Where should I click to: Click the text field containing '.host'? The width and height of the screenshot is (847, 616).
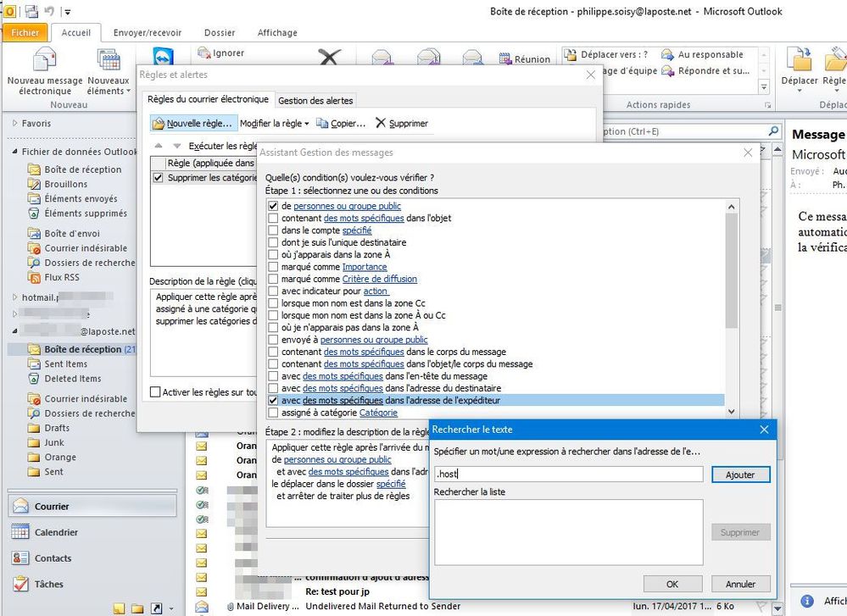tap(568, 475)
